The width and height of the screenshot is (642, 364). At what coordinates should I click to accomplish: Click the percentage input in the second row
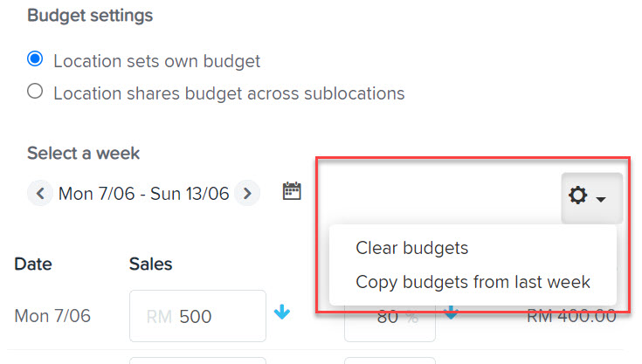point(390,361)
